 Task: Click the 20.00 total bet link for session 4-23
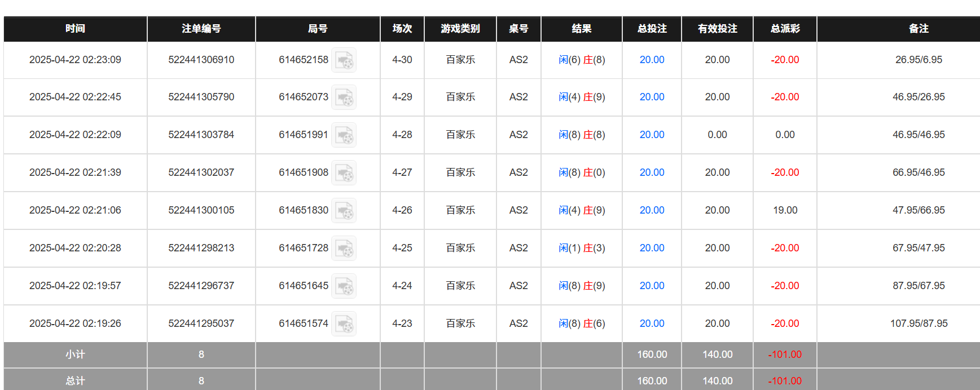(x=652, y=323)
